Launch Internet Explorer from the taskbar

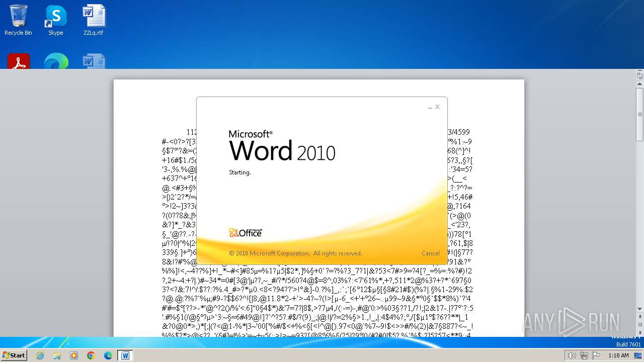click(40, 355)
